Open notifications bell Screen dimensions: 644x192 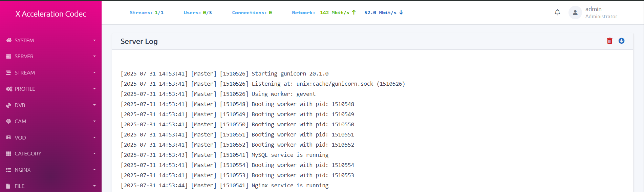557,13
